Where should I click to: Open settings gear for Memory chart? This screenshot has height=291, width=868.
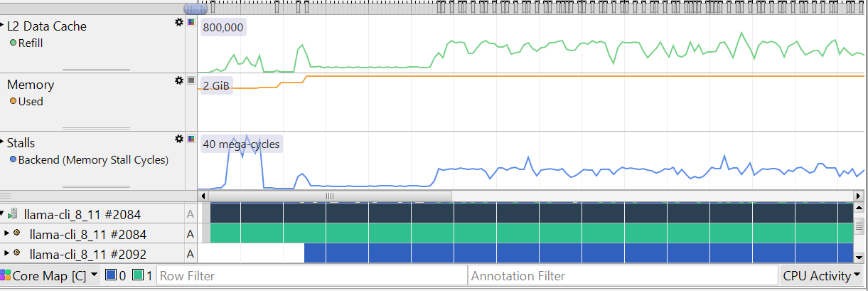tap(179, 80)
